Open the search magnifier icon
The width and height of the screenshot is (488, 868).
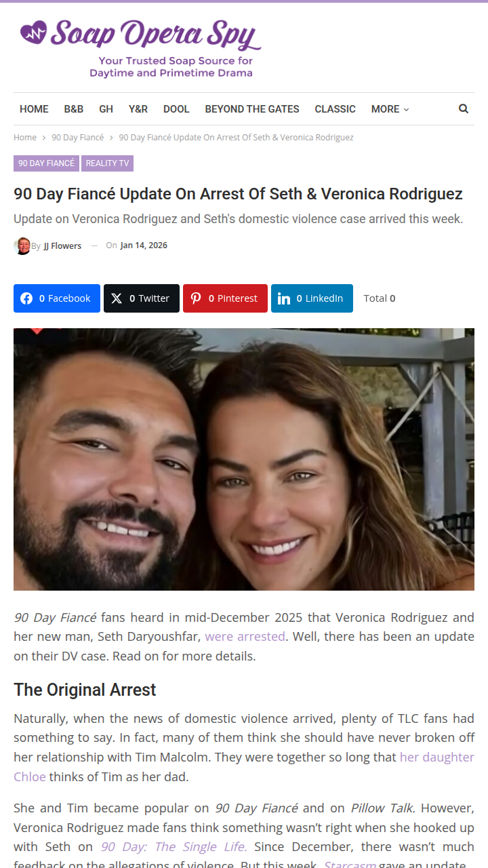[x=464, y=108]
